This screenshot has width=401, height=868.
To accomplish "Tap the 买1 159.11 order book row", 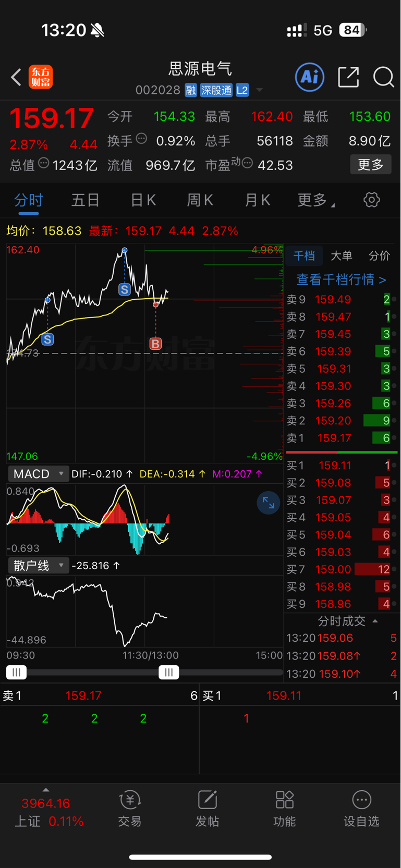I will click(x=342, y=466).
